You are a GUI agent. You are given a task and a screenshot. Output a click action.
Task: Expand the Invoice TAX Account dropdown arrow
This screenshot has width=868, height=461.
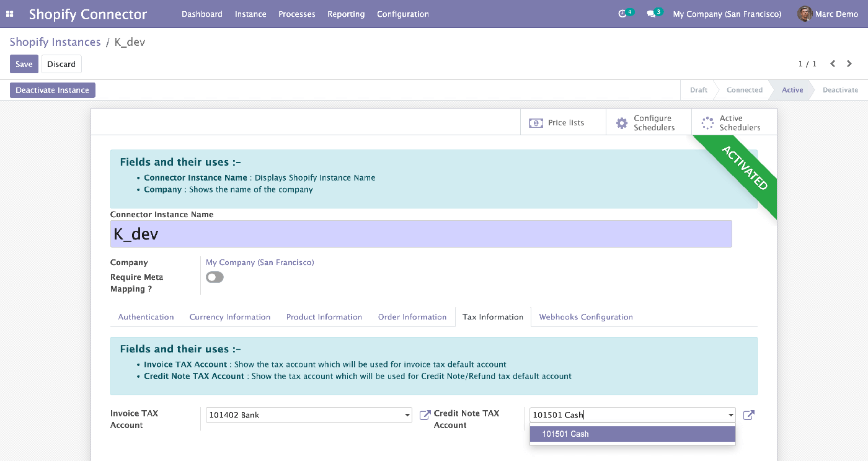pyautogui.click(x=407, y=415)
